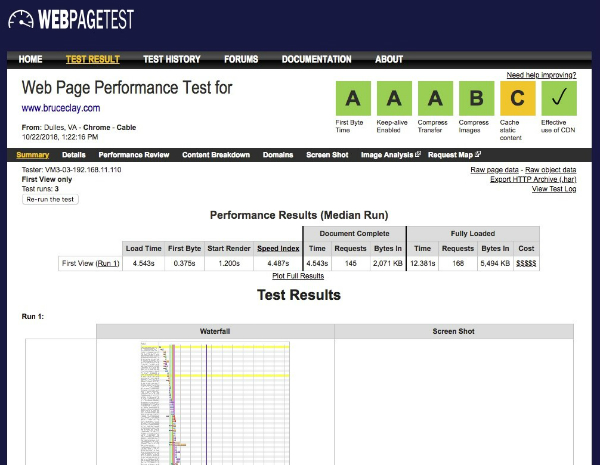Open the www.bruceclay.com link

[x=61, y=108]
